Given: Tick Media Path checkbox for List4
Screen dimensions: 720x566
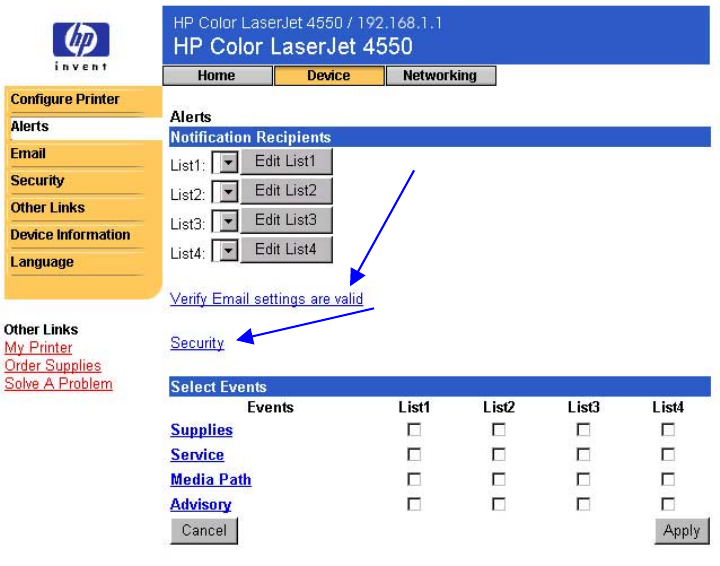Looking at the screenshot, I should (x=668, y=479).
